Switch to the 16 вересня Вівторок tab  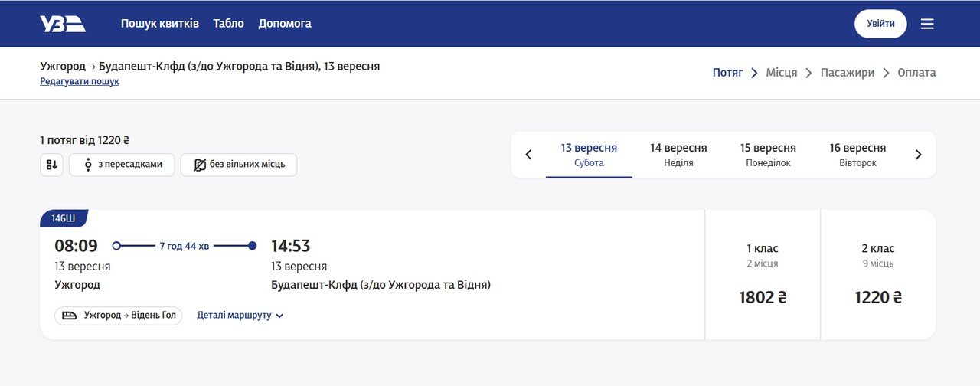tap(857, 155)
